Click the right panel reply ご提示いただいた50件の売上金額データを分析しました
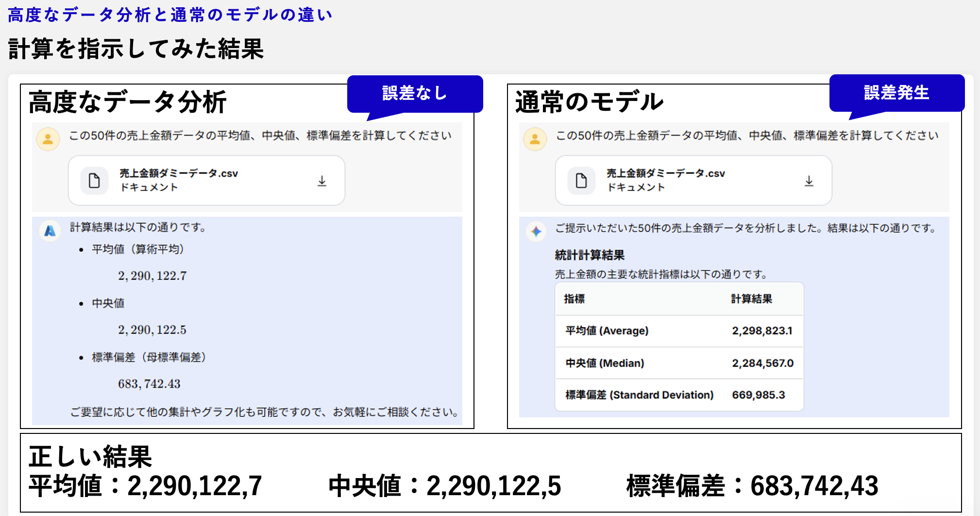980x516 pixels. (x=747, y=228)
